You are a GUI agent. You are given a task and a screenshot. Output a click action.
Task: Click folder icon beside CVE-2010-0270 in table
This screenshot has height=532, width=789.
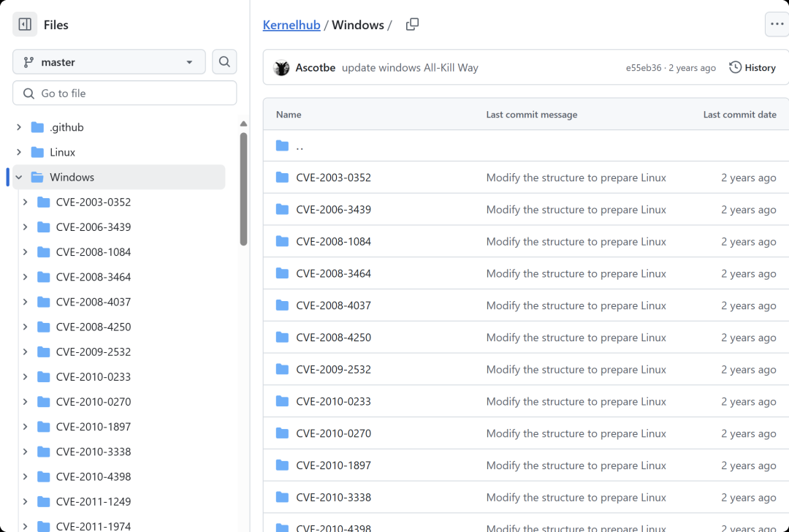click(282, 433)
